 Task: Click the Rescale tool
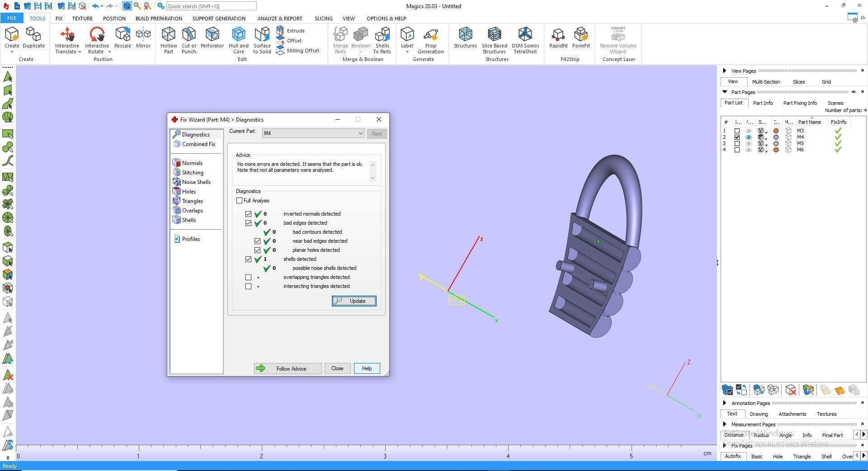coord(123,38)
